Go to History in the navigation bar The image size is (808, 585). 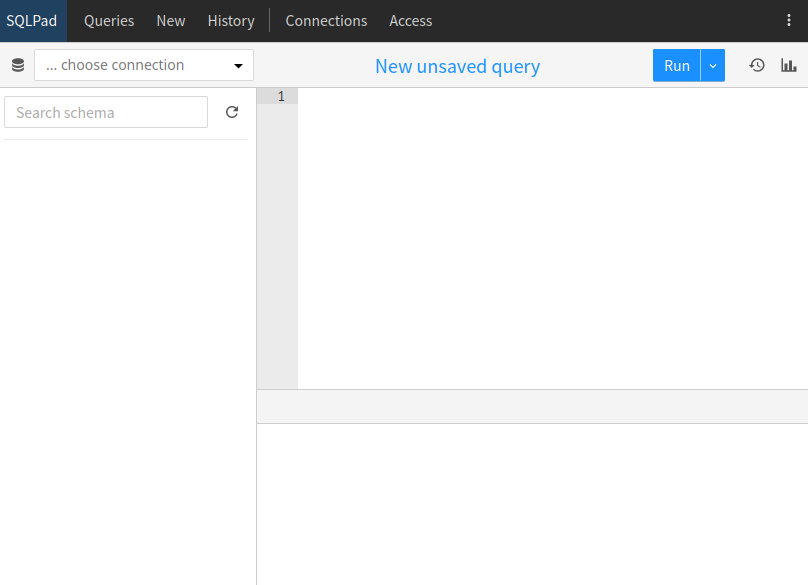(x=231, y=21)
